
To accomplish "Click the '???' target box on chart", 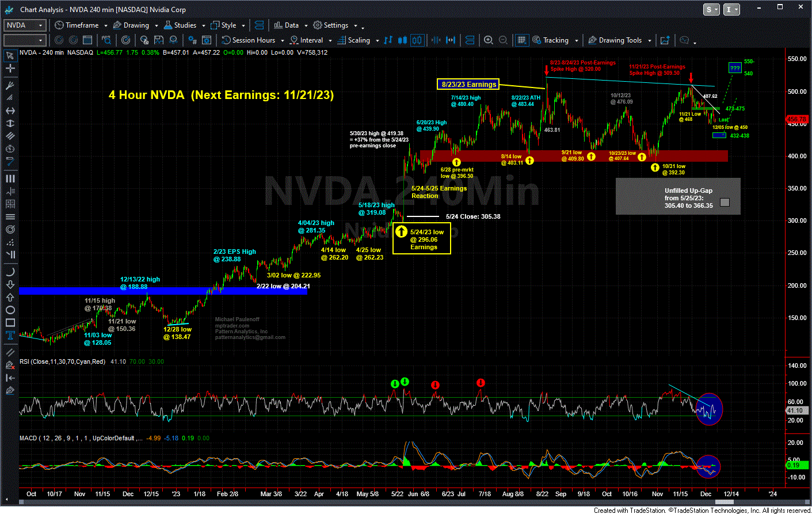I will pyautogui.click(x=735, y=68).
